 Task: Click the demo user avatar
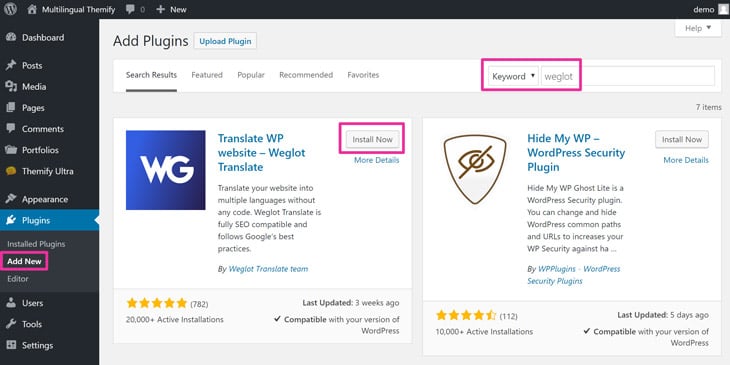pos(723,9)
